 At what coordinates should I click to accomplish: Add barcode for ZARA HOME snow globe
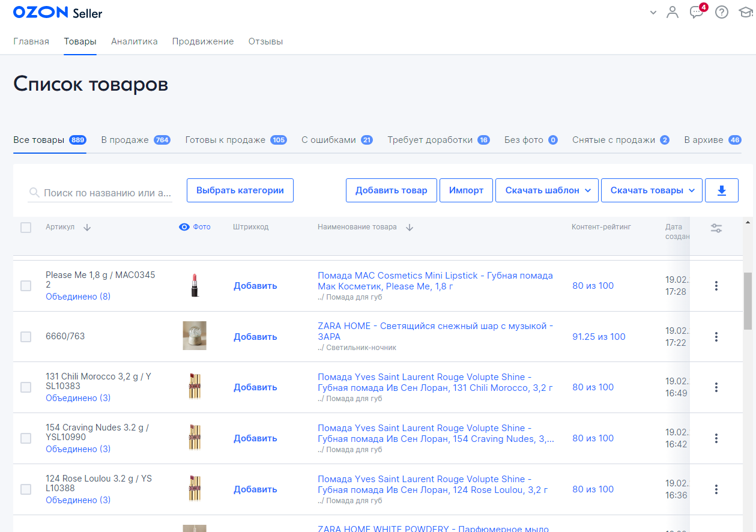click(255, 337)
